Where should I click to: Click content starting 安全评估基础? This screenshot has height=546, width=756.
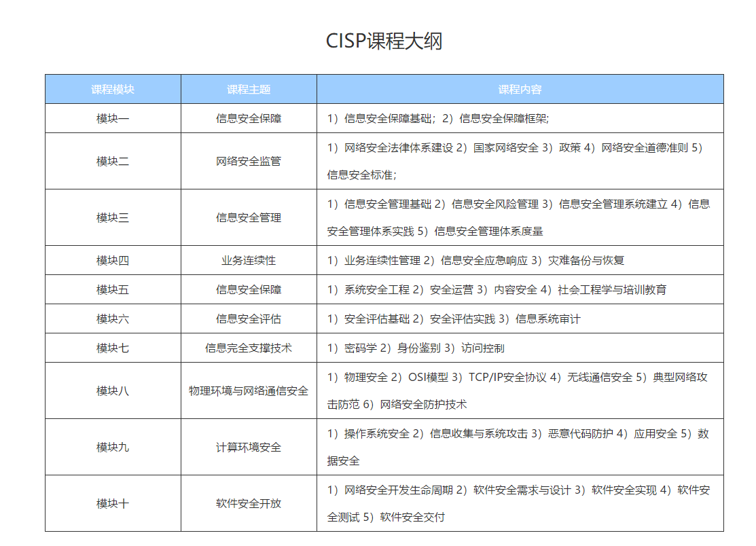tap(520, 318)
